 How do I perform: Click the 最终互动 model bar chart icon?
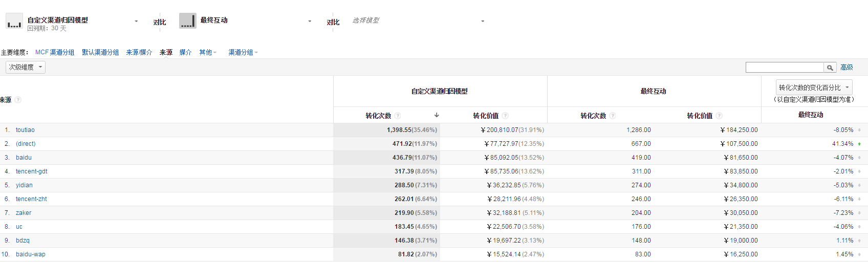click(187, 21)
